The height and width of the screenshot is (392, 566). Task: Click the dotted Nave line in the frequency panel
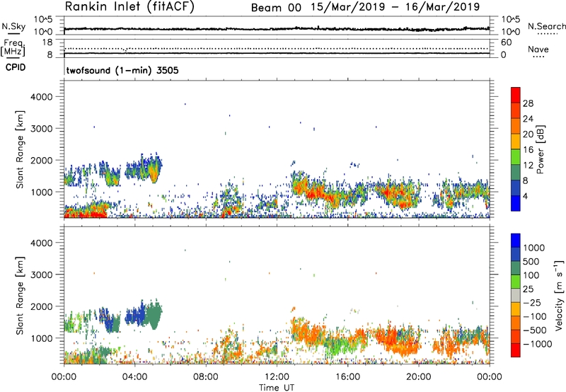tap(277, 48)
